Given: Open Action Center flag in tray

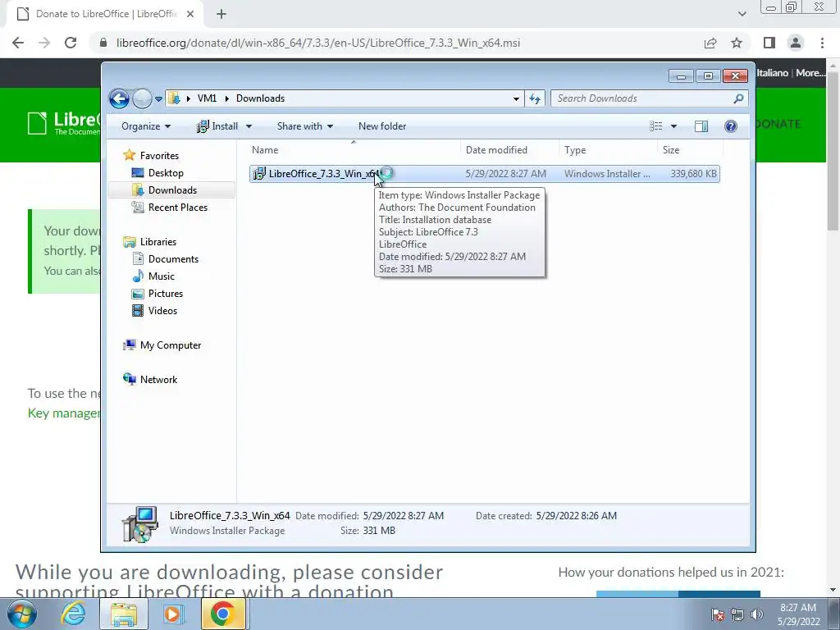Looking at the screenshot, I should click(718, 614).
